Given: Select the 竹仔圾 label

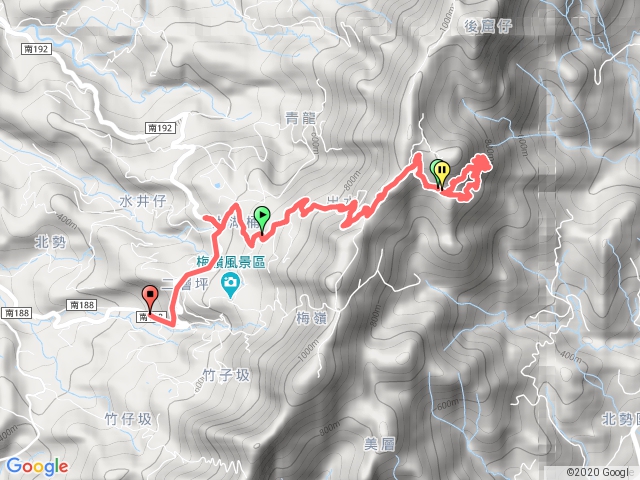Looking at the screenshot, I should pyautogui.click(x=128, y=419).
